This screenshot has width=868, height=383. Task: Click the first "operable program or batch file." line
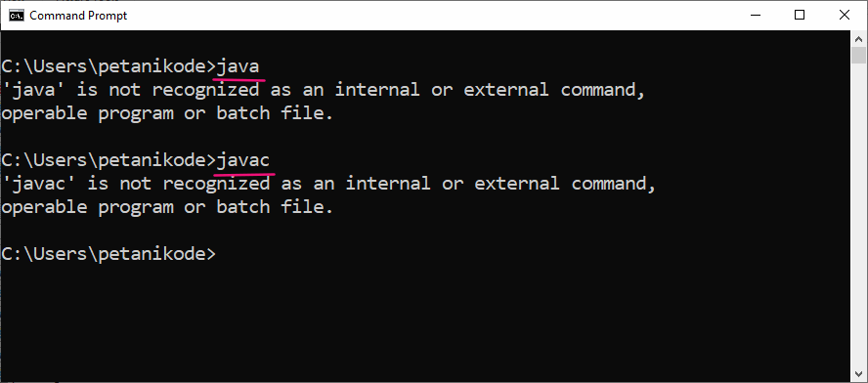click(168, 113)
